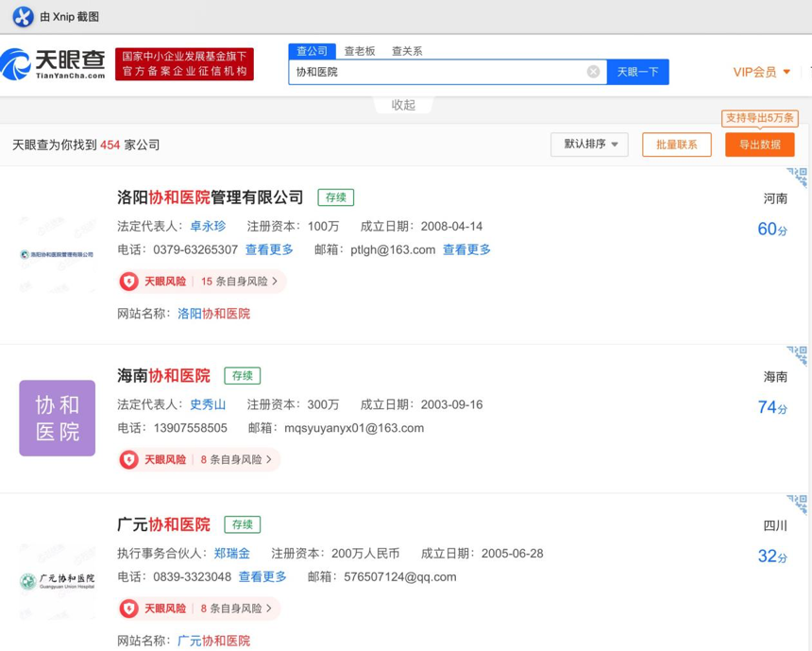Expand 8 条自身风险 for 海南协和医院
Image resolution: width=812 pixels, height=651 pixels.
coord(236,460)
